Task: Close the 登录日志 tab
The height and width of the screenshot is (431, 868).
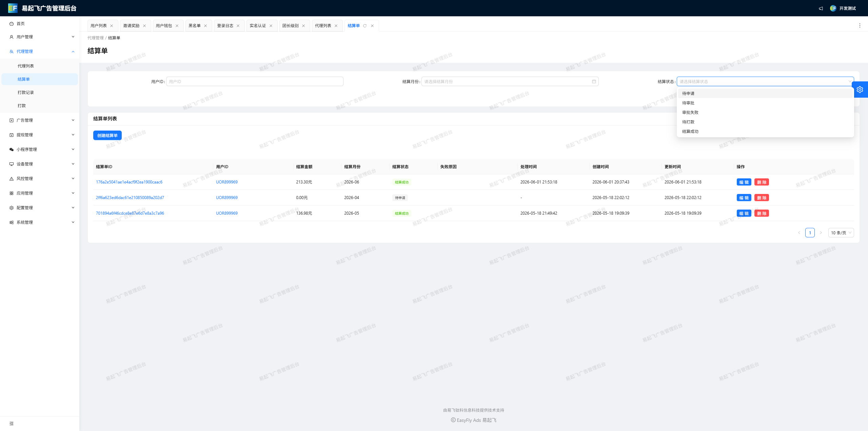Action: point(238,26)
